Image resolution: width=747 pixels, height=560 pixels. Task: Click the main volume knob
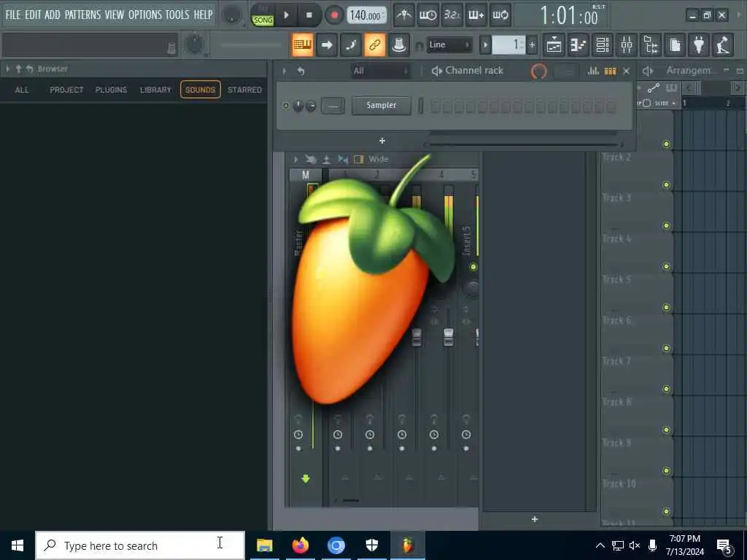(232, 15)
